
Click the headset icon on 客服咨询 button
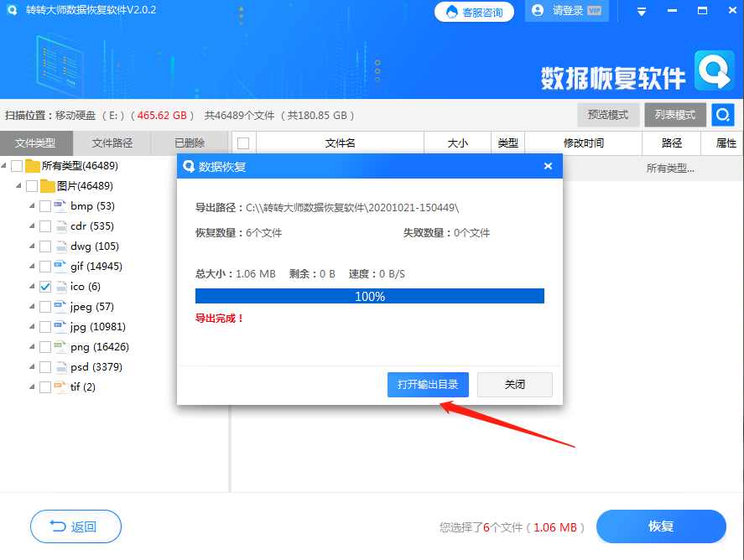pyautogui.click(x=452, y=13)
